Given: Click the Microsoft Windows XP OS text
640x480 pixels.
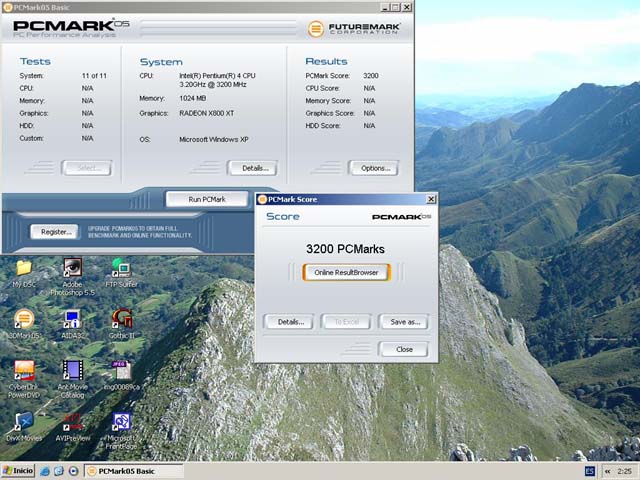Looking at the screenshot, I should click(x=213, y=139).
